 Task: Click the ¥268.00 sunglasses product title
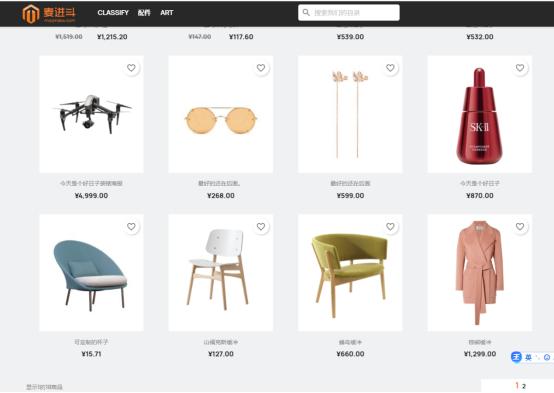click(219, 183)
